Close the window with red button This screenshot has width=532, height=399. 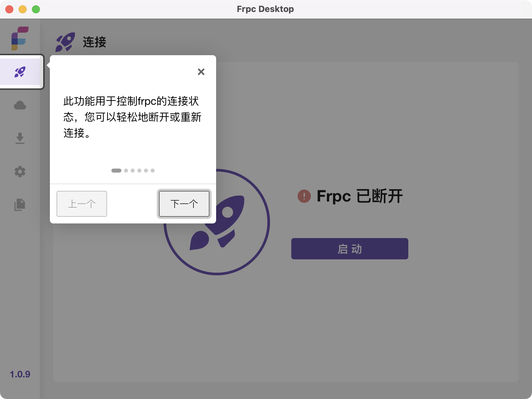9,9
